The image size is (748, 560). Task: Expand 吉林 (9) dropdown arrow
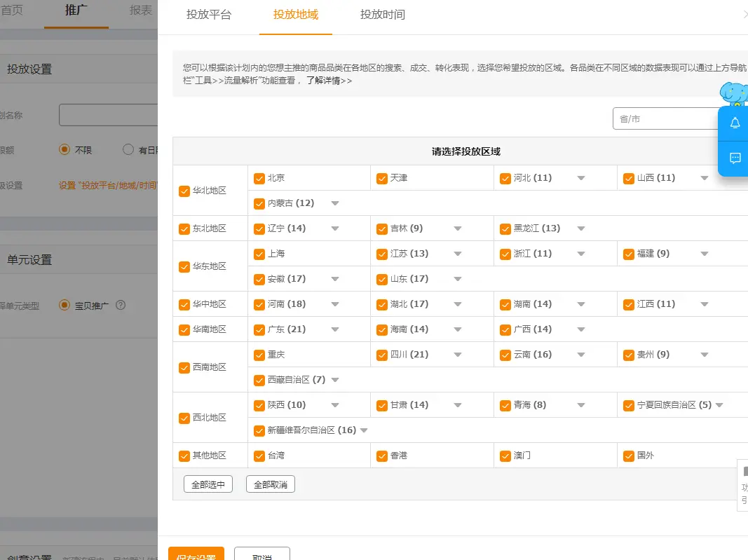pos(458,228)
